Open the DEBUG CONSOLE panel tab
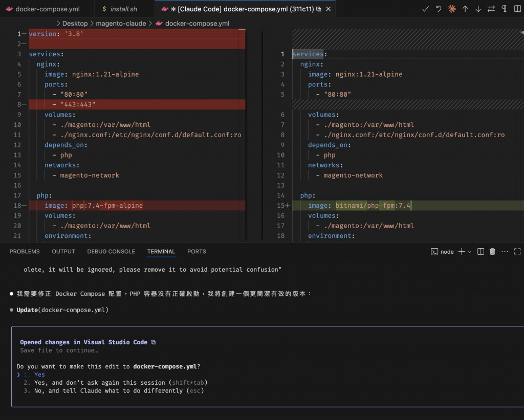524x420 pixels. [111, 252]
